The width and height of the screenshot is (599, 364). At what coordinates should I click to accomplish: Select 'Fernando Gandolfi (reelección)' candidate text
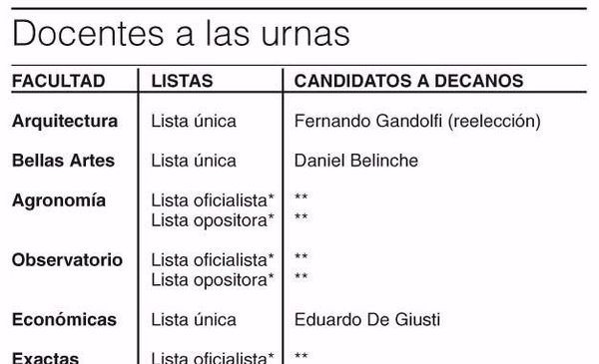(x=417, y=122)
